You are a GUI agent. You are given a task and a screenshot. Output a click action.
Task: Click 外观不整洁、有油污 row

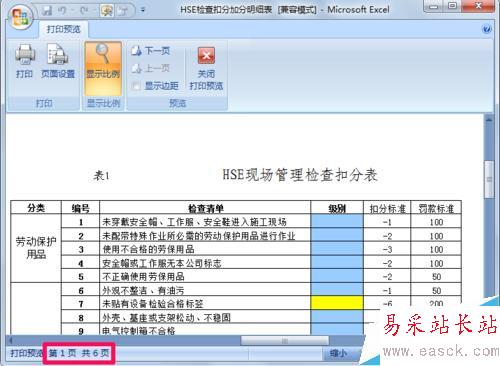pyautogui.click(x=143, y=291)
